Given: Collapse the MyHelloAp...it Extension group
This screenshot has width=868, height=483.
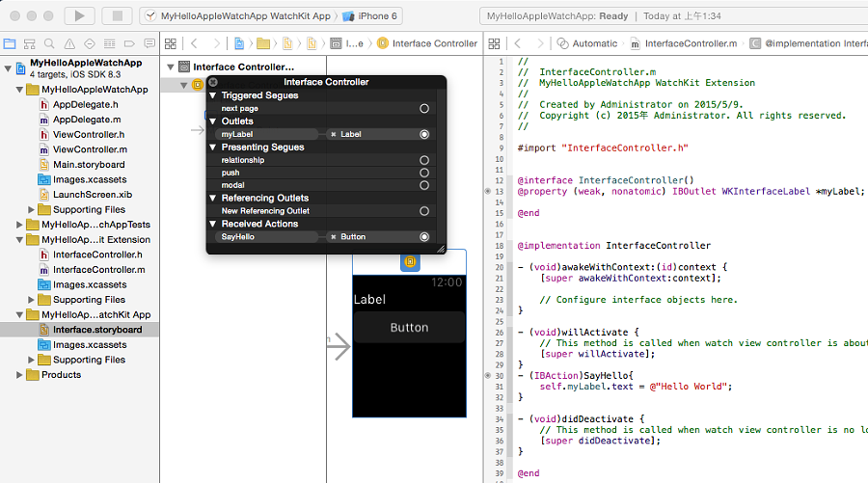Looking at the screenshot, I should click(19, 239).
